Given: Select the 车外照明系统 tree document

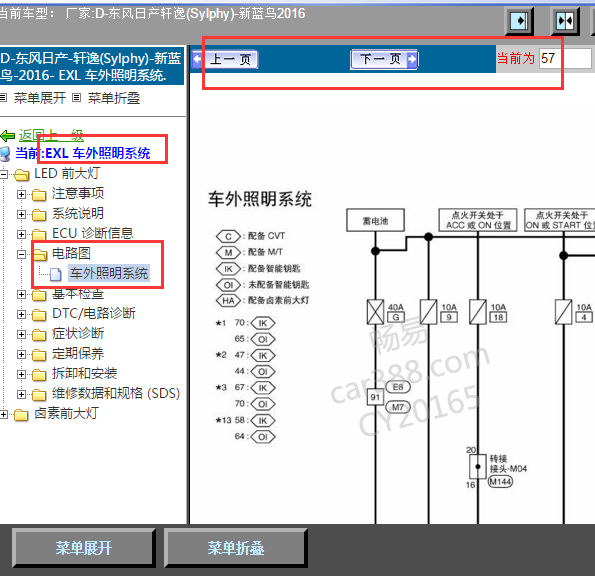Looking at the screenshot, I should 109,273.
